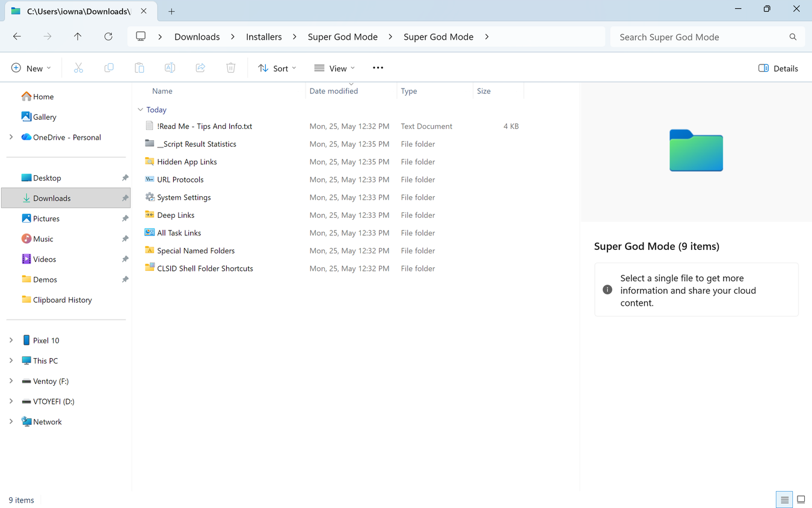
Task: Toggle the Details pane button
Action: click(x=778, y=68)
